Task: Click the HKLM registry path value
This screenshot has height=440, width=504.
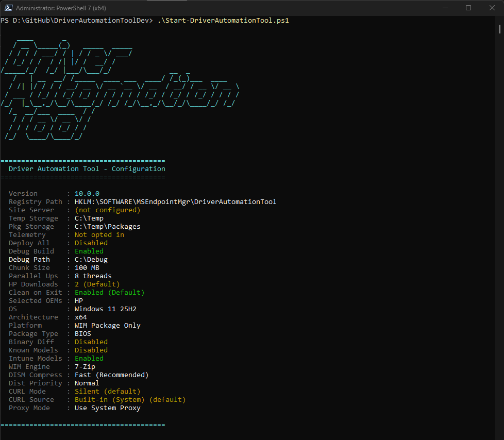Action: [x=176, y=202]
